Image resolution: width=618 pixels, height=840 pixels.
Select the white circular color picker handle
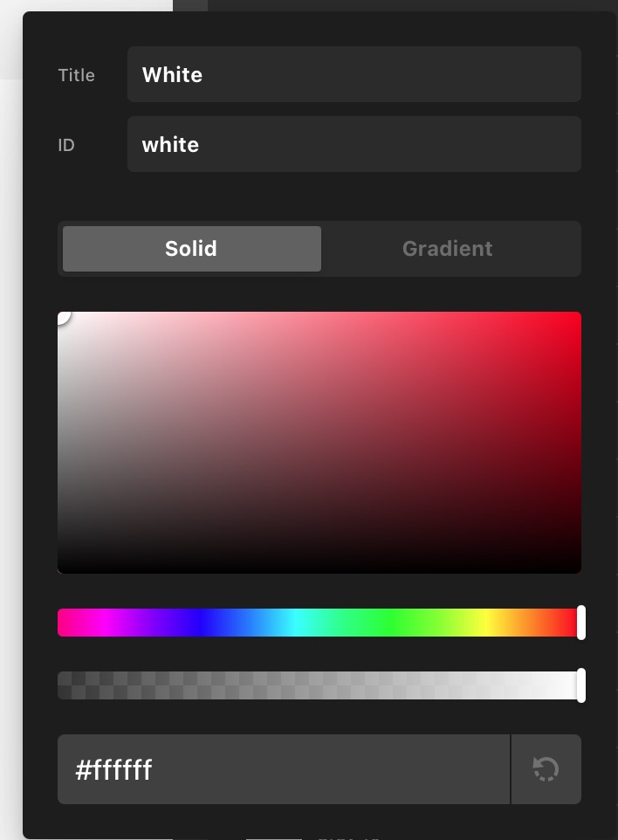pos(62,316)
